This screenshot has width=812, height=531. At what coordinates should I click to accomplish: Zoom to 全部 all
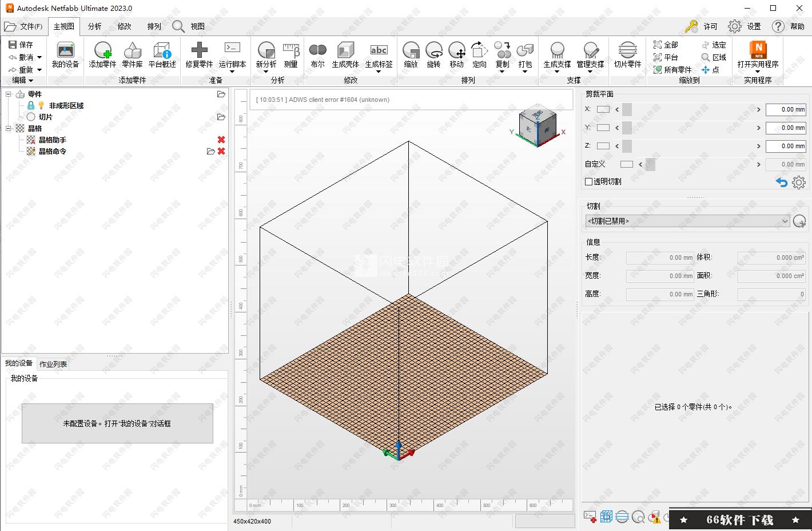666,45
